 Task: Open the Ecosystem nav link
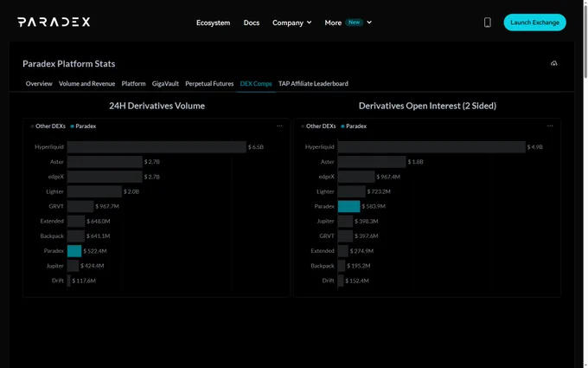click(213, 23)
